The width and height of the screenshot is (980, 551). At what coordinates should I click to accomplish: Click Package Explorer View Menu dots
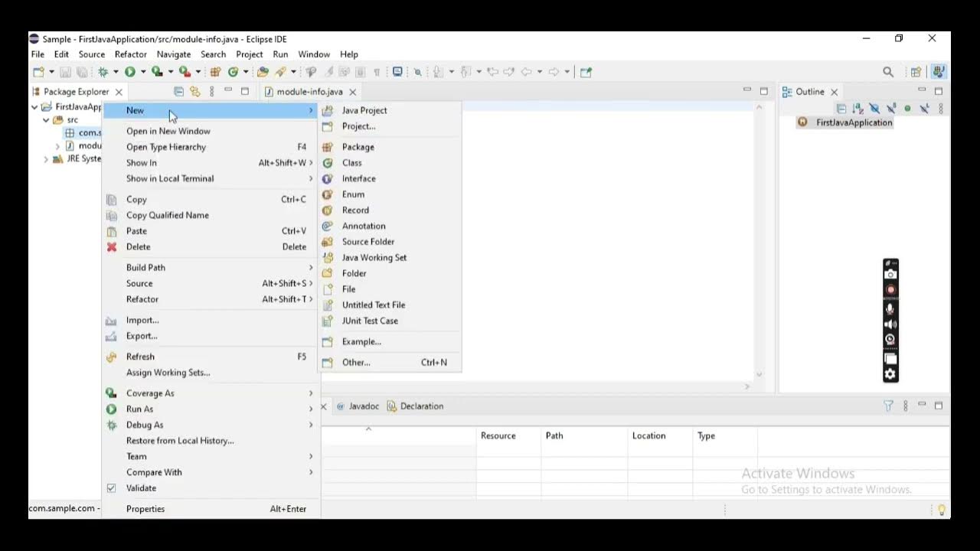(x=211, y=92)
